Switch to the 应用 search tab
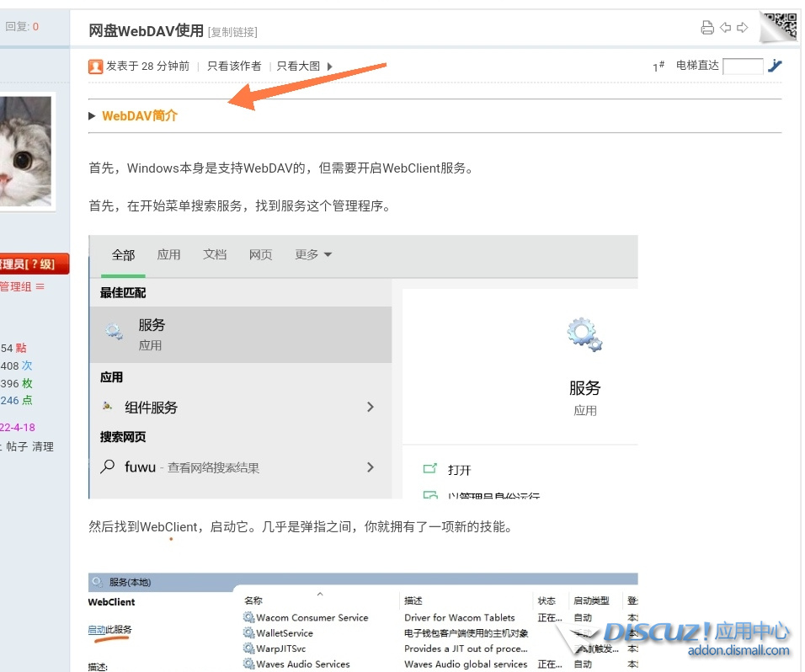805x672 pixels. tap(168, 254)
